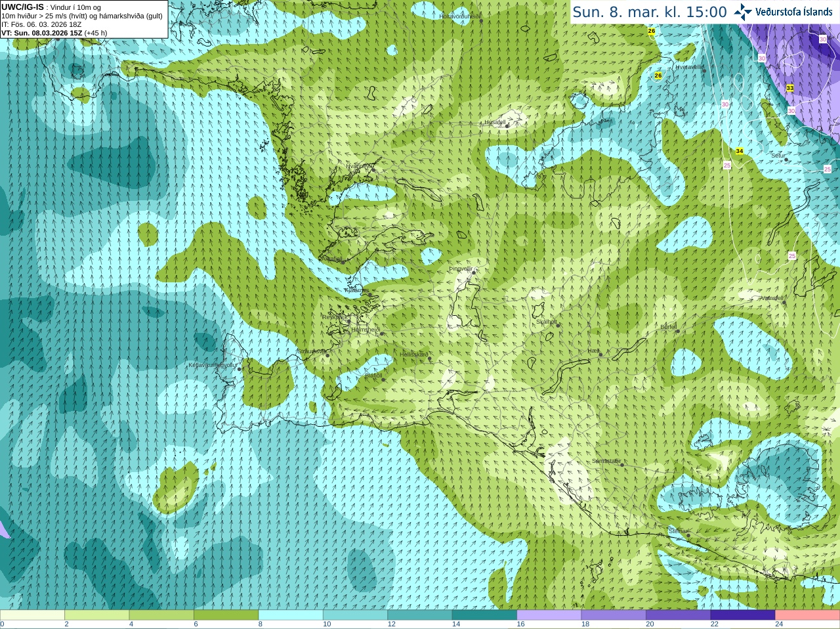This screenshot has width=840, height=629.
Task: Click the Bláfjöll station label
Action: 373,376
